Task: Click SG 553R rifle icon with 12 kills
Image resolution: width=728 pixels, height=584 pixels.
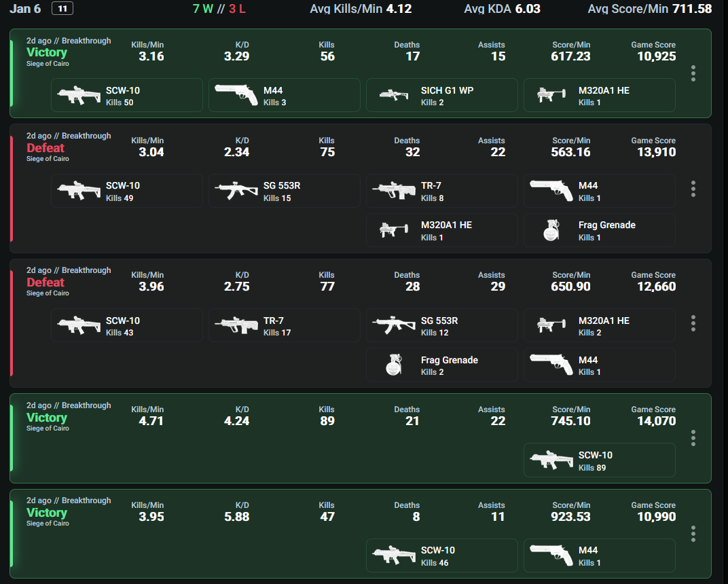Action: (394, 325)
